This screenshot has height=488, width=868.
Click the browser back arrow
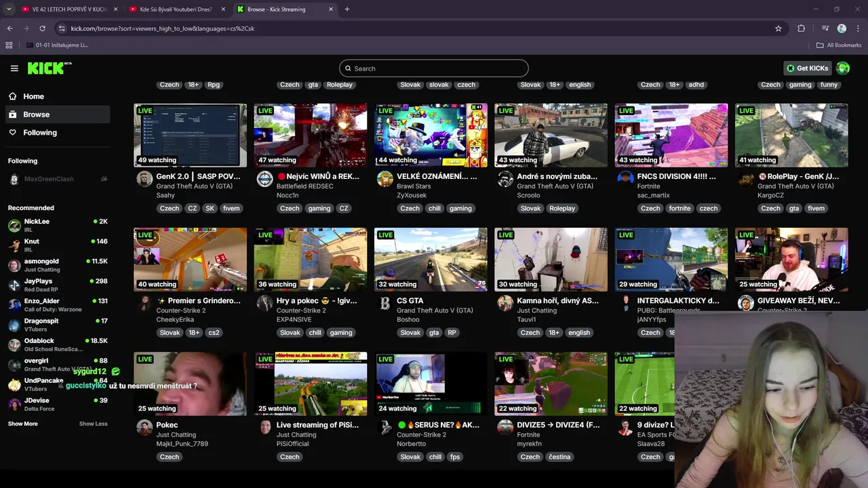pos(9,28)
